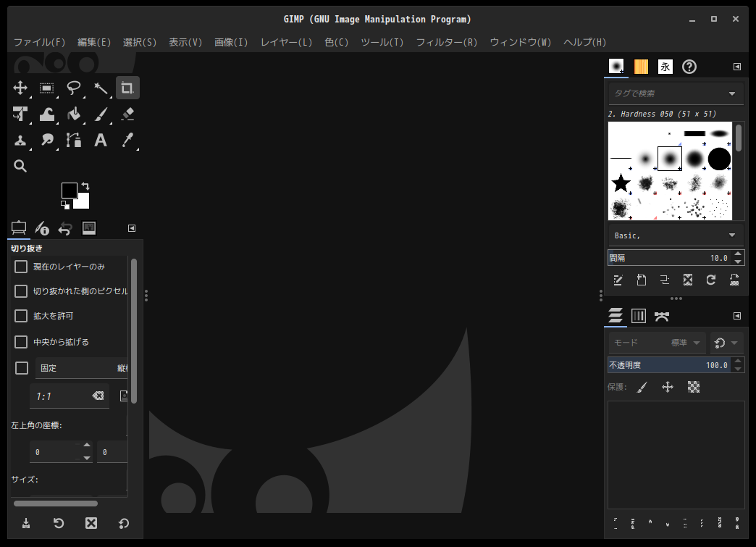
Task: Reset colors to default black and white
Action: tap(65, 205)
